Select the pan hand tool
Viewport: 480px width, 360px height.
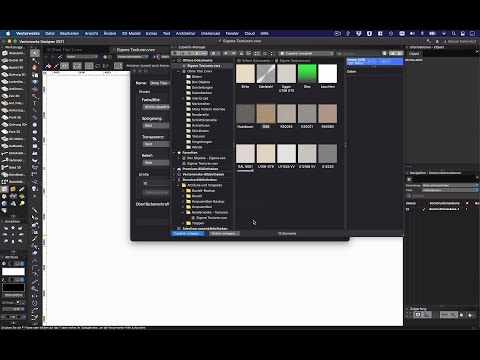(x=35, y=67)
